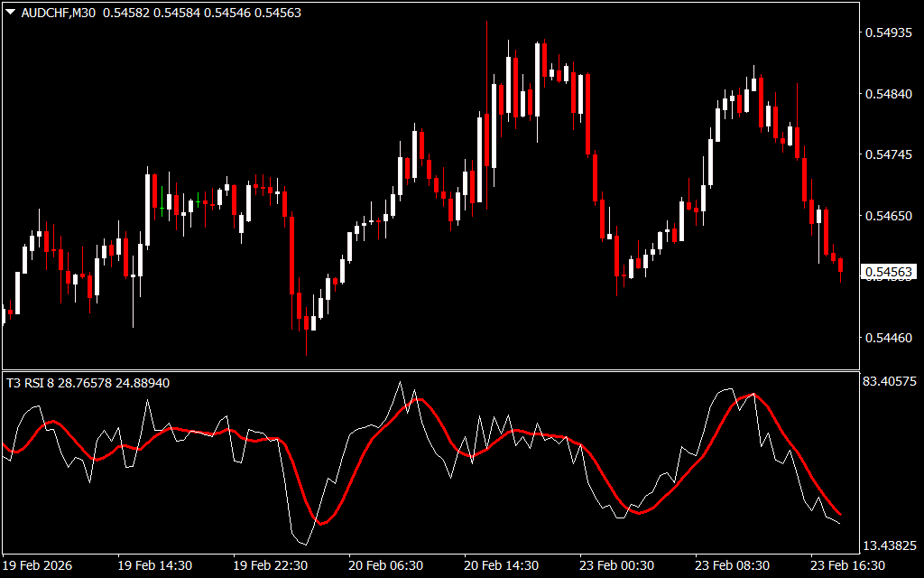This screenshot has height=578, width=924.
Task: Click the 20 Feb 14:30 time label
Action: [x=502, y=565]
